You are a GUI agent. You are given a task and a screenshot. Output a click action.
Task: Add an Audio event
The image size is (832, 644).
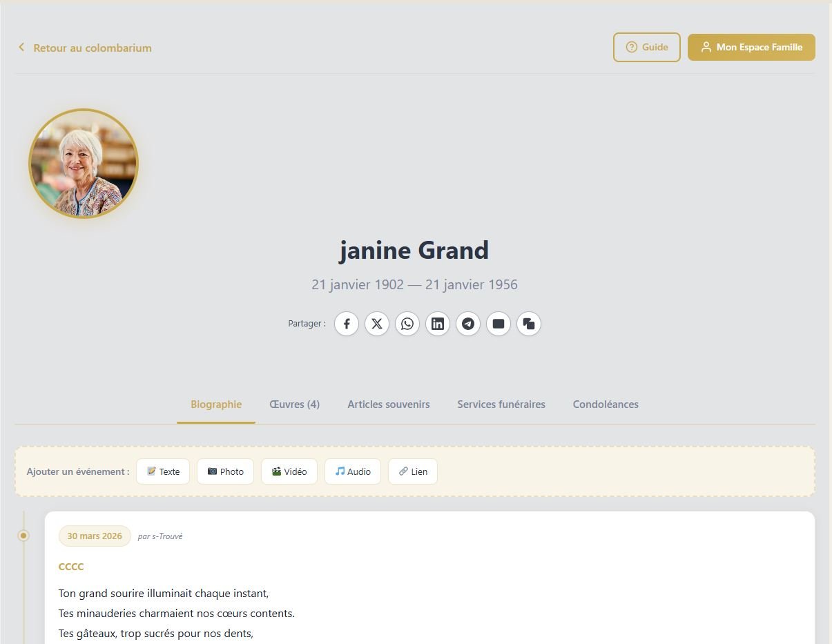(x=352, y=471)
